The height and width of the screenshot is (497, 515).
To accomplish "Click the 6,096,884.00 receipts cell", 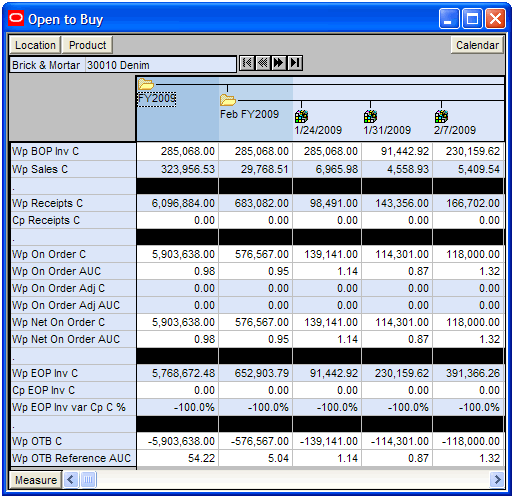I will (x=178, y=203).
